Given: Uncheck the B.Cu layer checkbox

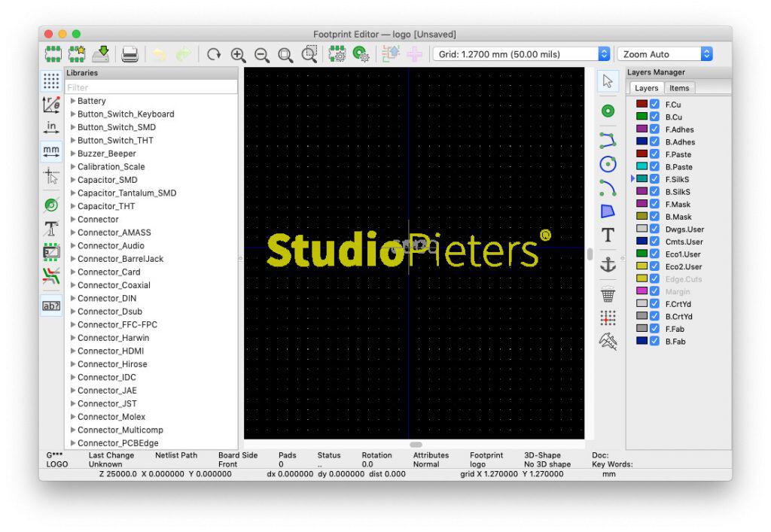Looking at the screenshot, I should 654,117.
